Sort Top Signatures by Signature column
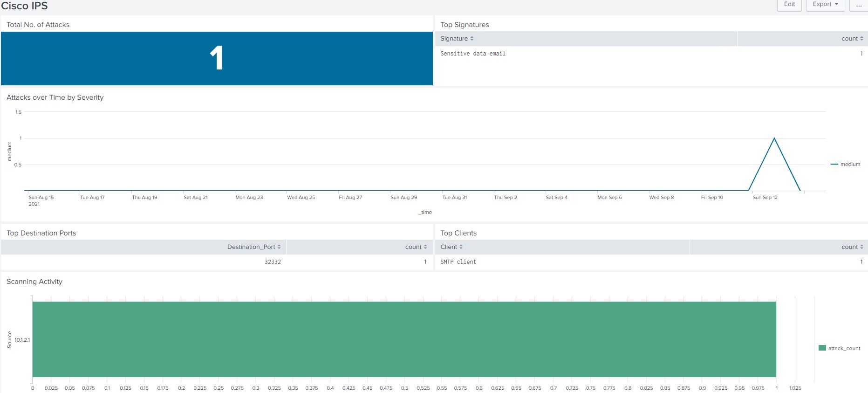868x393 pixels. (x=457, y=39)
